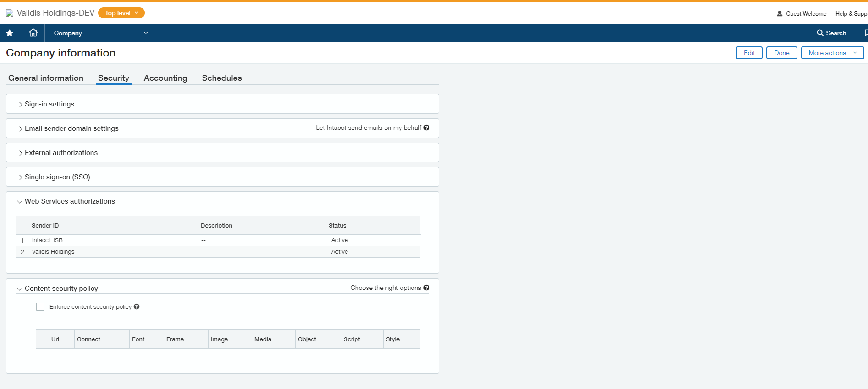Open the Company module dropdown
Viewport: 868px width, 389px height.
[x=101, y=33]
